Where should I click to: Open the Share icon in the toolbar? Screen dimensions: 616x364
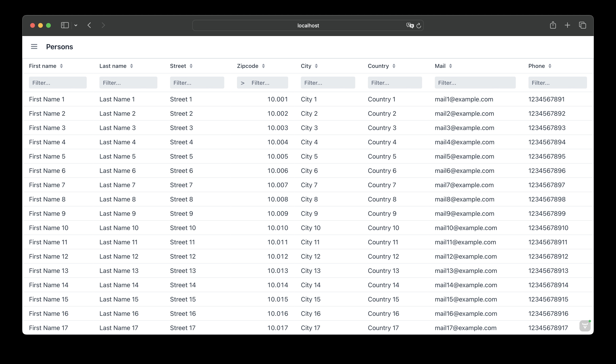coord(553,25)
